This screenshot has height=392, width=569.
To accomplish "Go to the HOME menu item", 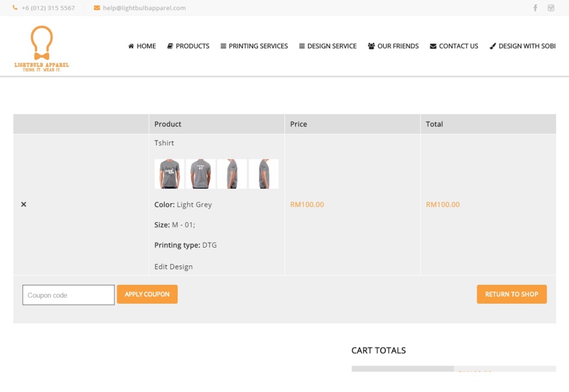I will (142, 46).
